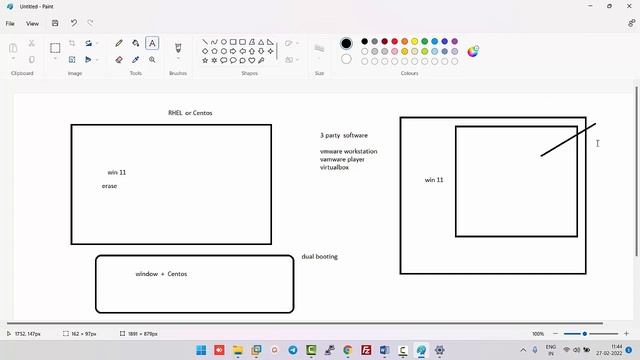This screenshot has height=360, width=640.
Task: Pick the orange colour swatch
Action: click(x=404, y=41)
